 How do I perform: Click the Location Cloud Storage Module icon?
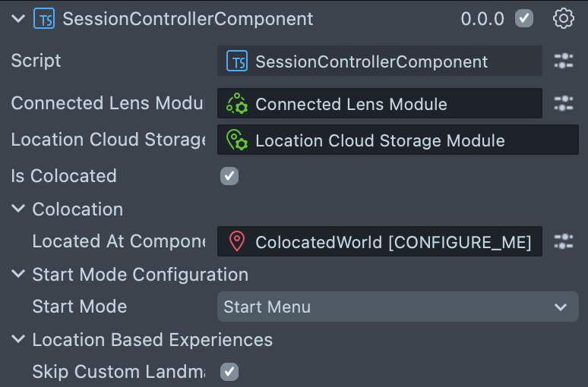click(x=238, y=140)
